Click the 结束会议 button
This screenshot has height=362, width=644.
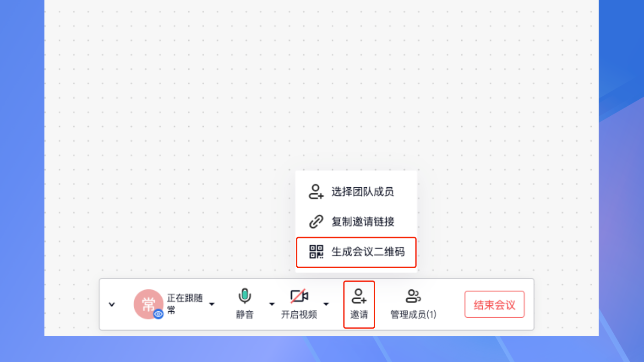click(495, 304)
